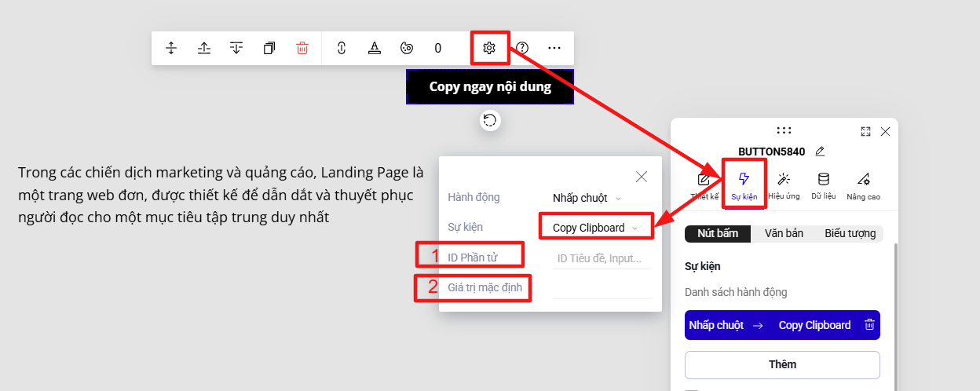Open the link chain icon in toolbar
Image resolution: width=980 pixels, height=391 pixels.
pos(342,48)
